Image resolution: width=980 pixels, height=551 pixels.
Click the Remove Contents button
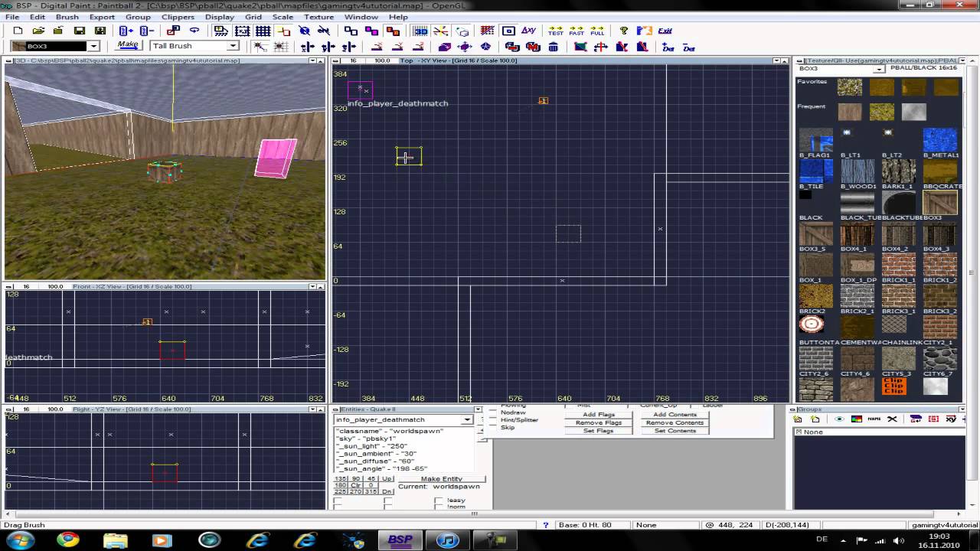coord(674,422)
